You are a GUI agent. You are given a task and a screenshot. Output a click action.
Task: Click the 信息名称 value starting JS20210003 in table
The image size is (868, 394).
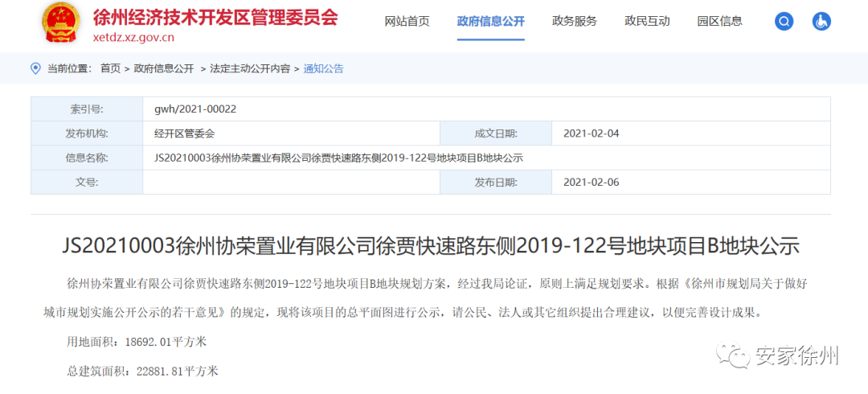tap(339, 158)
